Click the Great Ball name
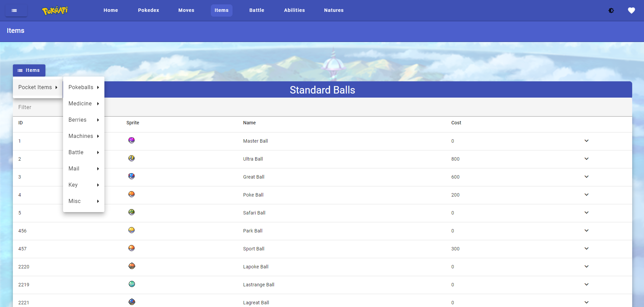 [254, 177]
